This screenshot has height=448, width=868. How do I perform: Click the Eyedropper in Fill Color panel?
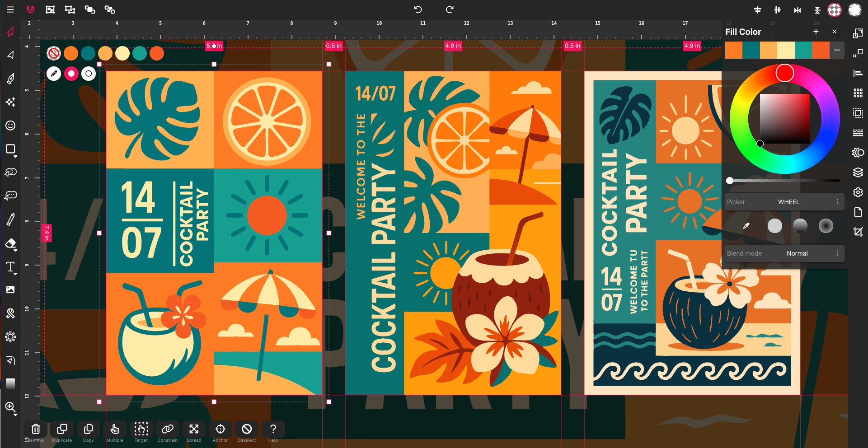(746, 226)
